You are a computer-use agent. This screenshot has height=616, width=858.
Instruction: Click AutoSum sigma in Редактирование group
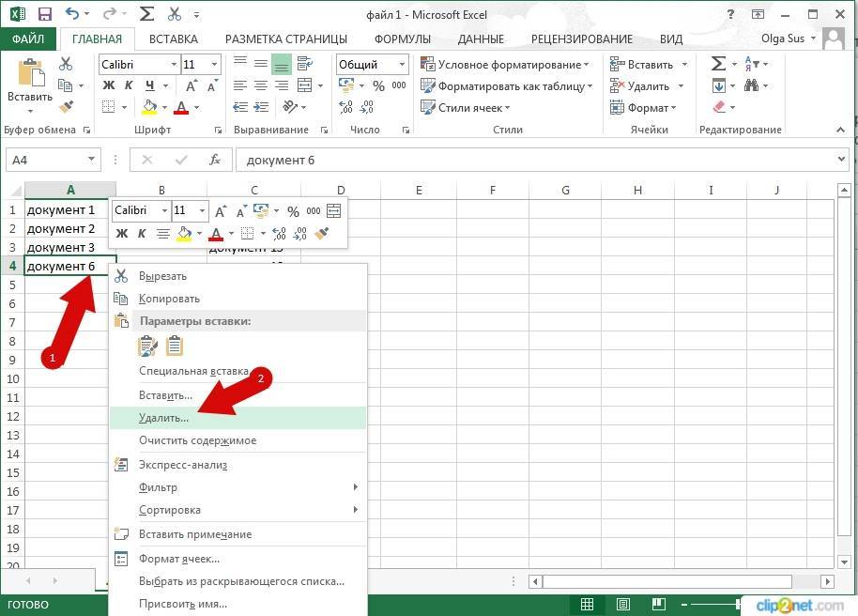click(x=718, y=64)
